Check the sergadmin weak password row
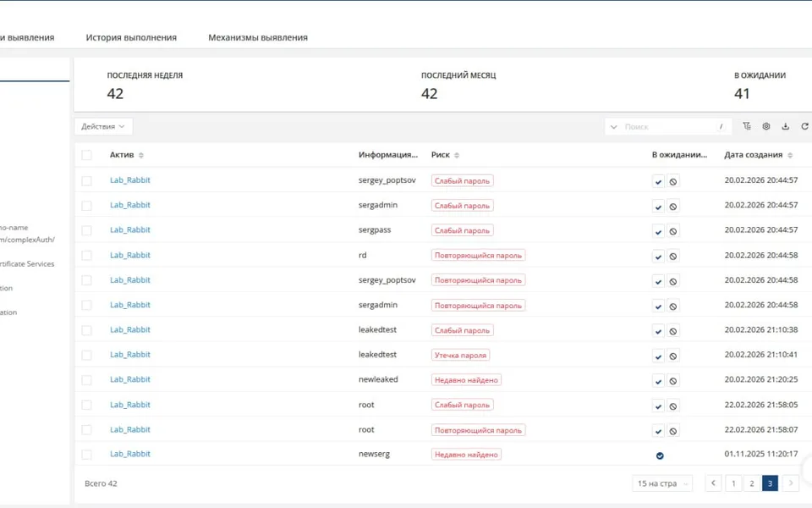The height and width of the screenshot is (508, 812). (x=86, y=205)
